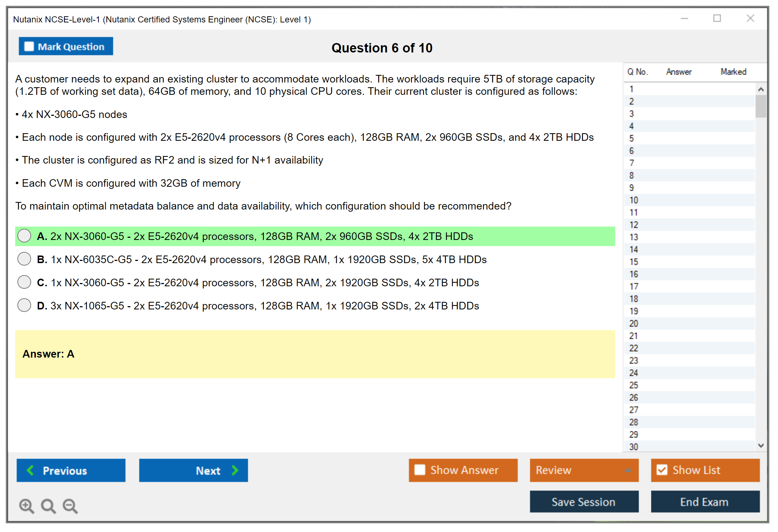Click the green right arrow on Next
This screenshot has width=778, height=532.
pos(235,470)
